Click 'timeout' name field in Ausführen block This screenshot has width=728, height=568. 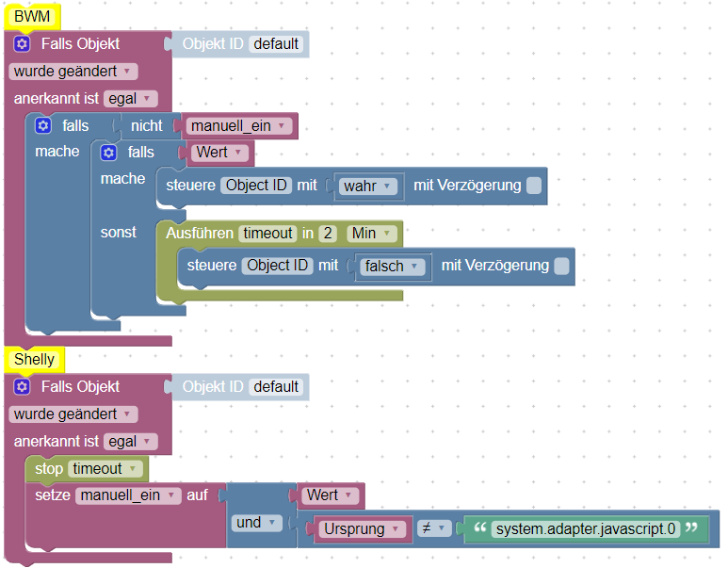pos(267,234)
